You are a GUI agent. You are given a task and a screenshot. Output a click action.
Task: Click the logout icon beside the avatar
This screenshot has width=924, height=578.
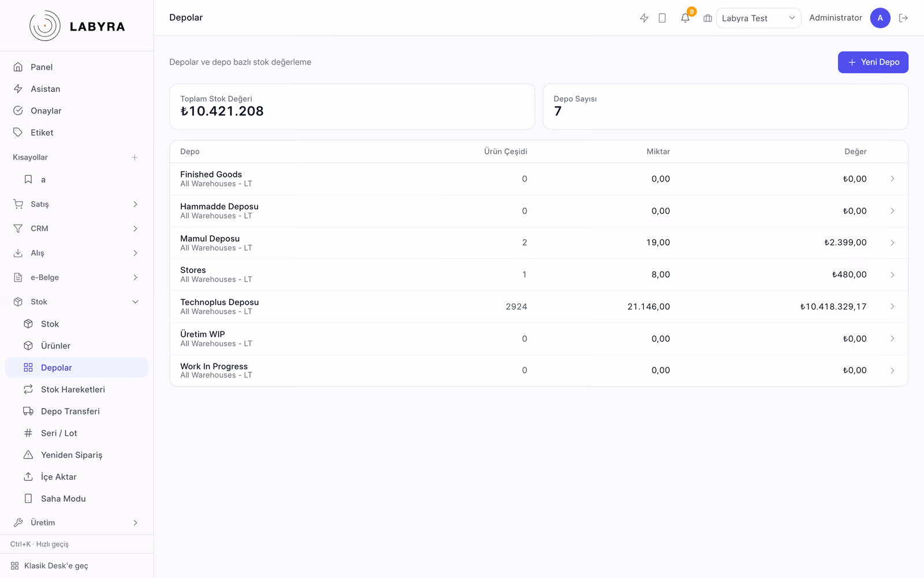904,18
